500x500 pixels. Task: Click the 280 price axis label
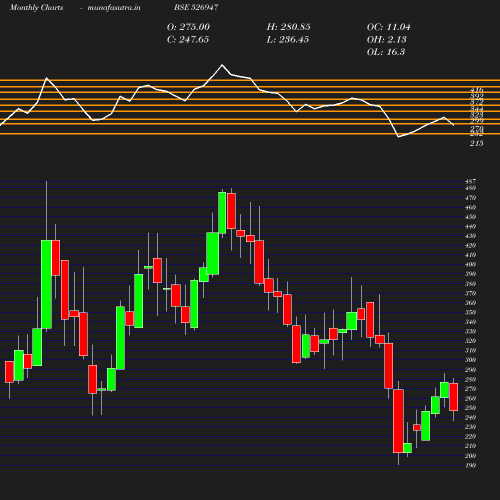471,379
